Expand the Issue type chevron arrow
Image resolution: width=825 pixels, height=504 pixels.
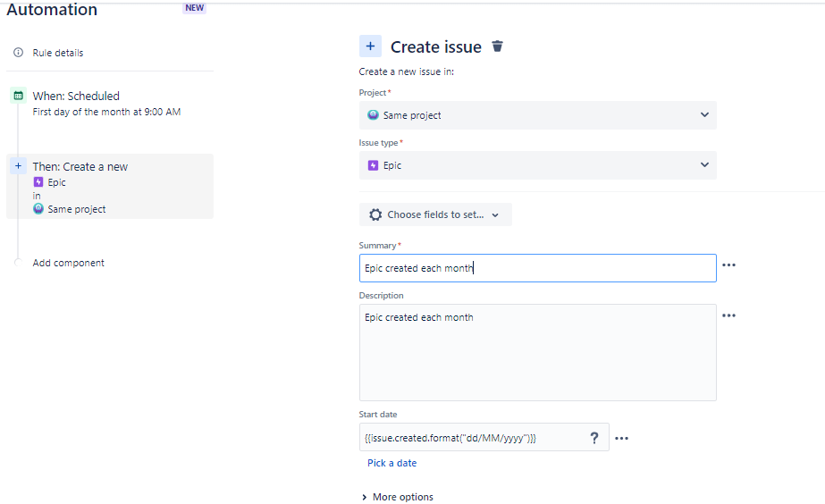pos(704,164)
